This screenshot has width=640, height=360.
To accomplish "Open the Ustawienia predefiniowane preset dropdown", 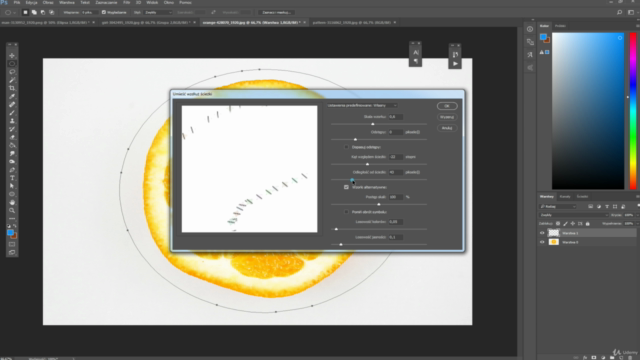I will [x=362, y=105].
